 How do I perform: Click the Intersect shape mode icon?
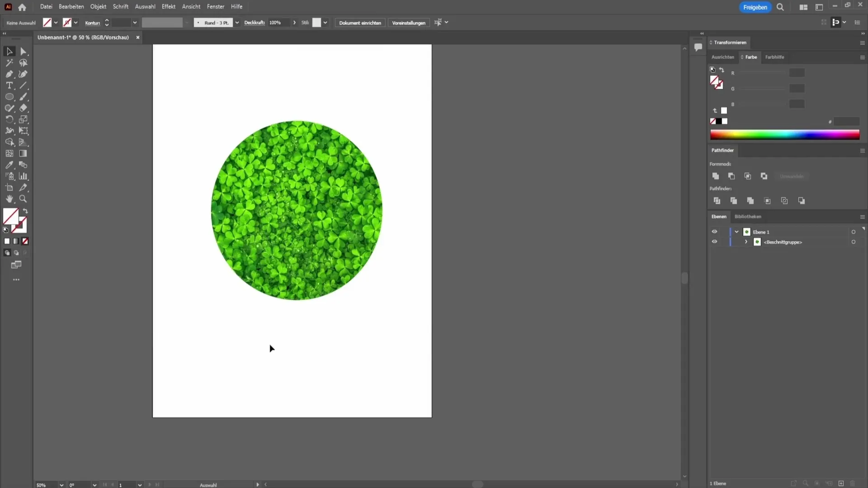click(748, 176)
